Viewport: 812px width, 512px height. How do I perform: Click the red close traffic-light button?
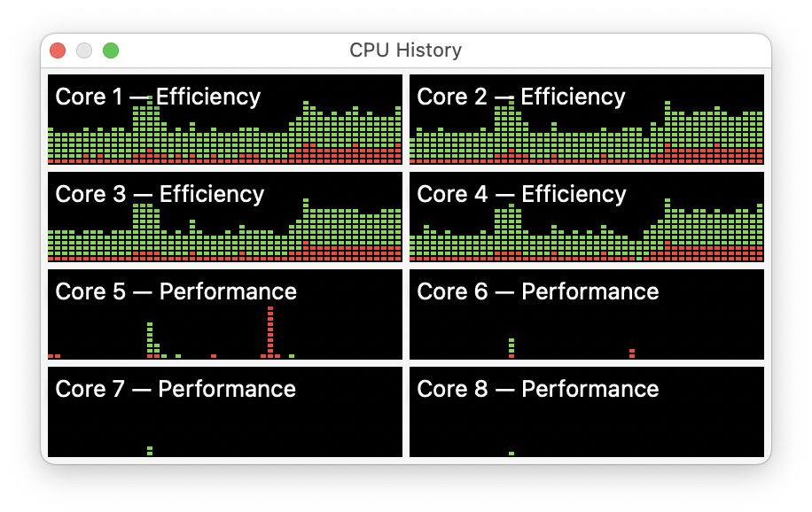point(57,50)
